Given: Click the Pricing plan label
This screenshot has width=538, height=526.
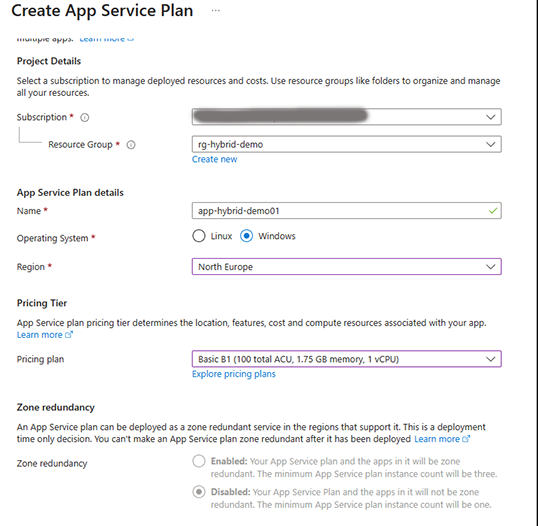Looking at the screenshot, I should (x=40, y=359).
